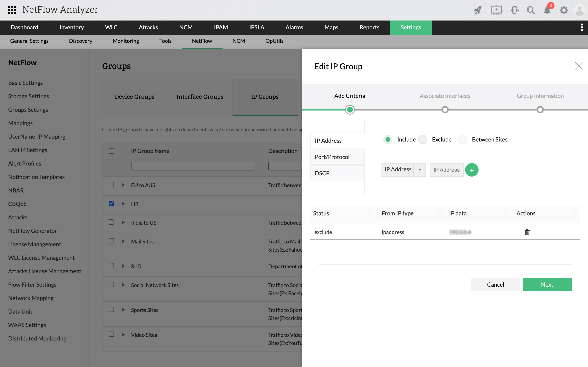Click the headset support icon
Image resolution: width=588 pixels, height=367 pixels.
click(514, 10)
